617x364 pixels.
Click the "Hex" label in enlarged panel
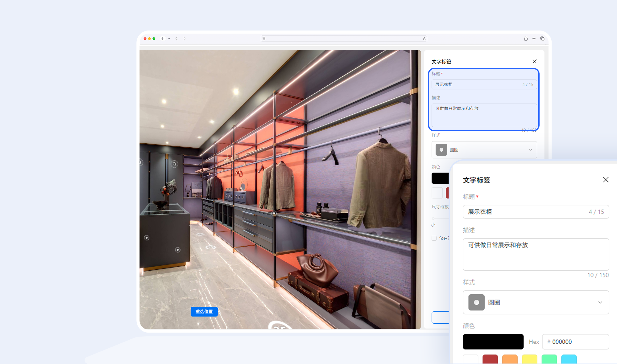click(534, 342)
